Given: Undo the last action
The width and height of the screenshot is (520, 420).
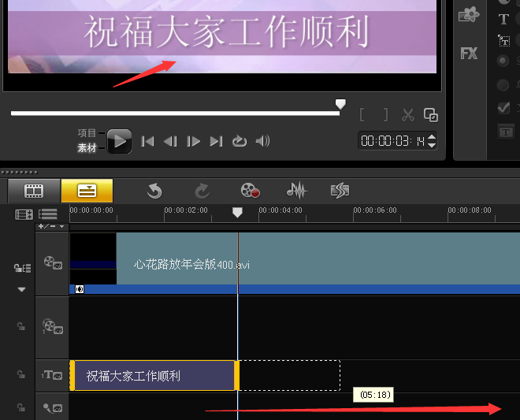Looking at the screenshot, I should pyautogui.click(x=154, y=191).
